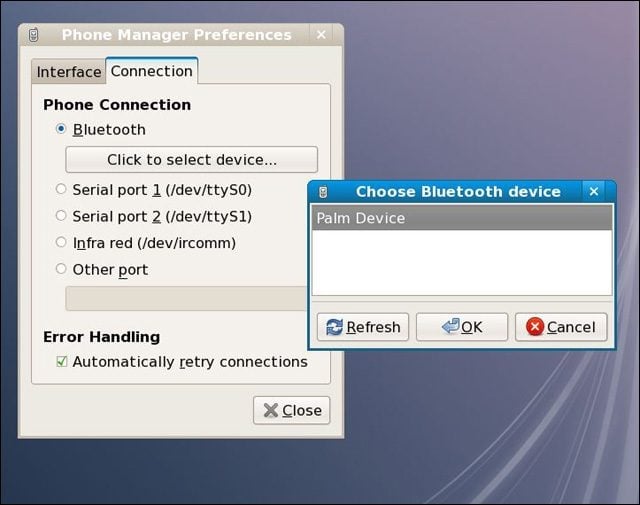The image size is (640, 505).
Task: Close Phone Manager Preferences via titlebar X
Action: pos(321,35)
